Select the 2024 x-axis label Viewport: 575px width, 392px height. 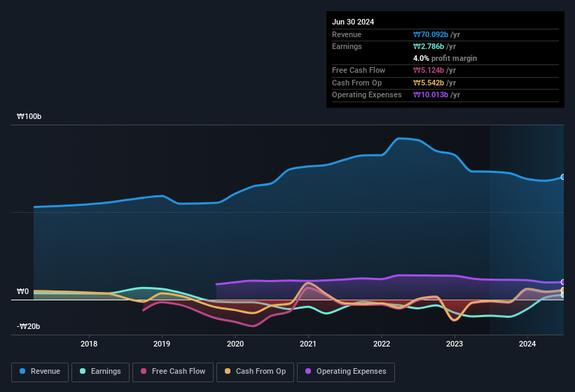[527, 344]
